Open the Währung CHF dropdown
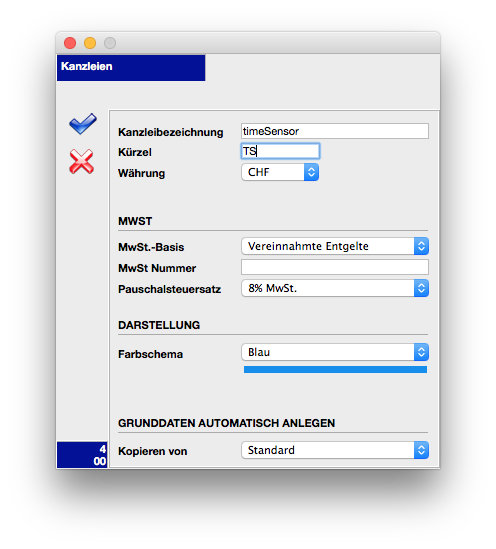 click(x=280, y=172)
